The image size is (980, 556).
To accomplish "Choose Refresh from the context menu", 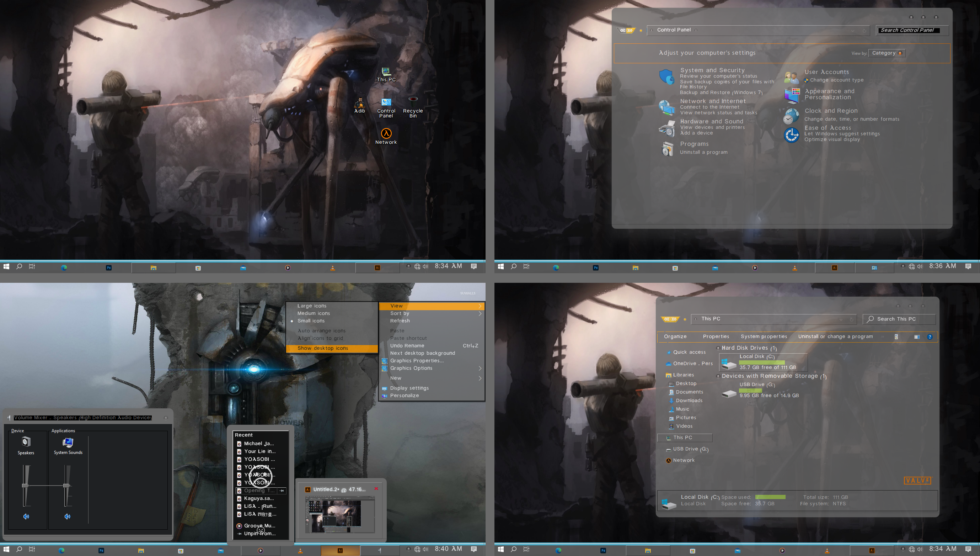I will pyautogui.click(x=432, y=321).
